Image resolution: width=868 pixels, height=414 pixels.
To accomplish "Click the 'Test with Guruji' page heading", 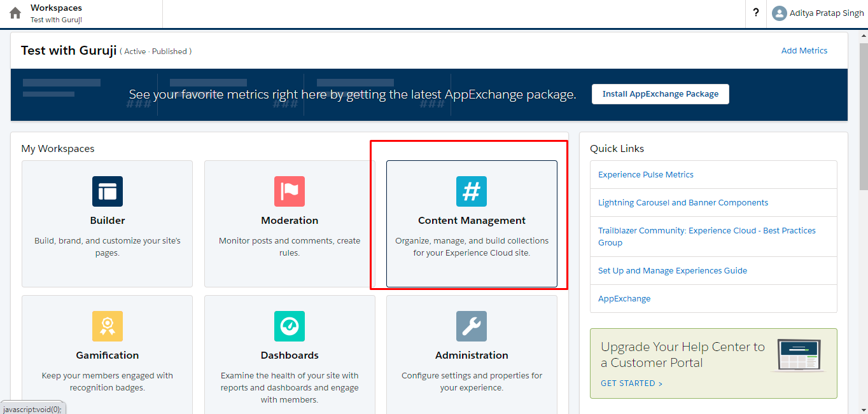I will coord(69,51).
